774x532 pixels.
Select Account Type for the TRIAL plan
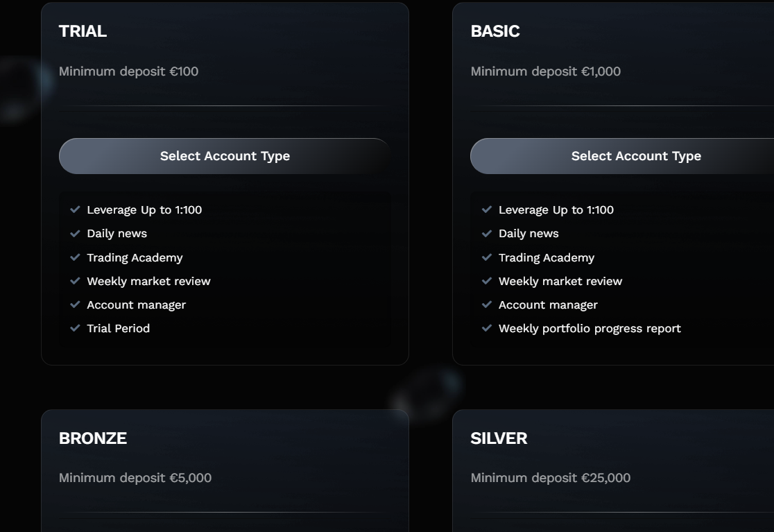pyautogui.click(x=225, y=156)
